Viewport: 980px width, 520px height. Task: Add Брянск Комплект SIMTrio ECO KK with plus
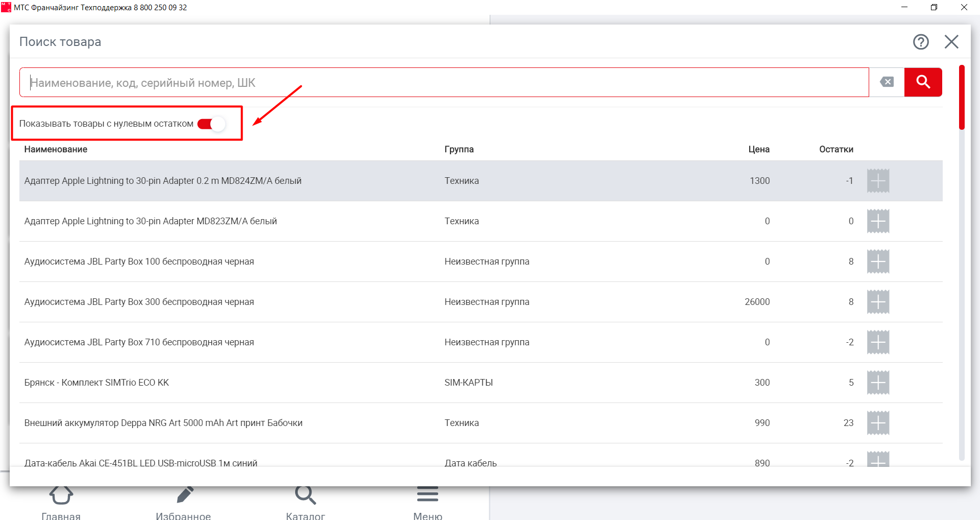878,383
